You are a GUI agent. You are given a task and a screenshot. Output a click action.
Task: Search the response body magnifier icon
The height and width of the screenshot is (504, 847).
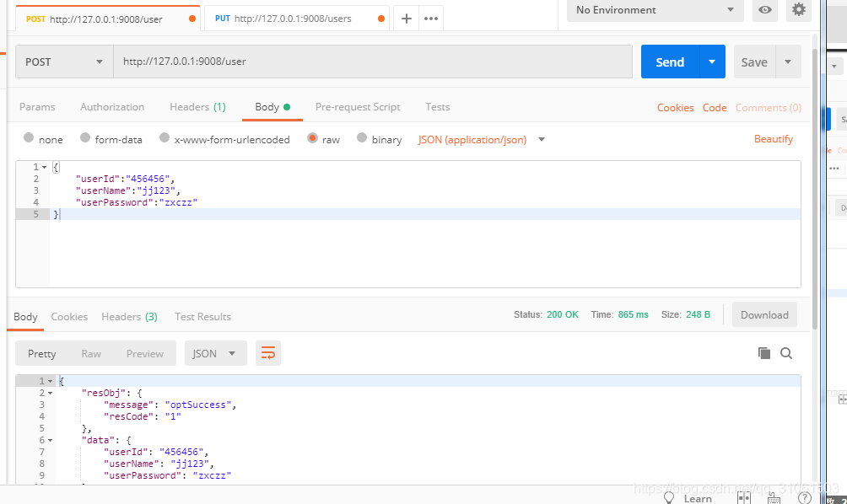click(786, 353)
